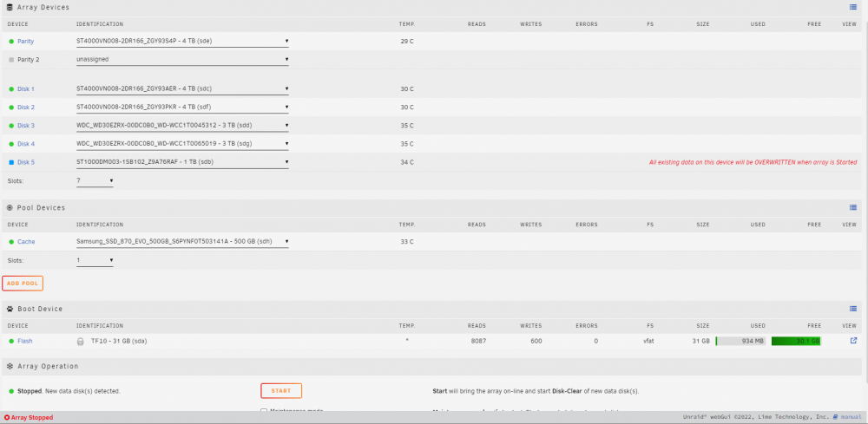
Task: Click the Flash filesystem value vfat
Action: 648,341
